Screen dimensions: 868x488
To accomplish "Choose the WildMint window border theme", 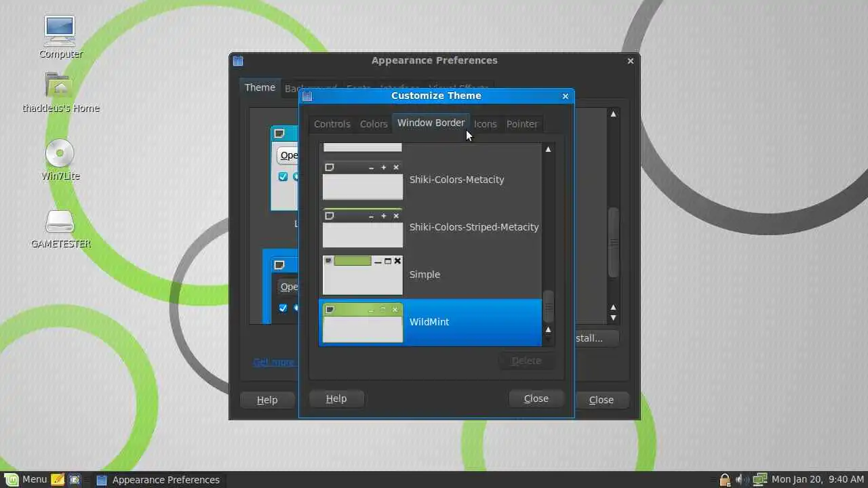I will tap(430, 322).
